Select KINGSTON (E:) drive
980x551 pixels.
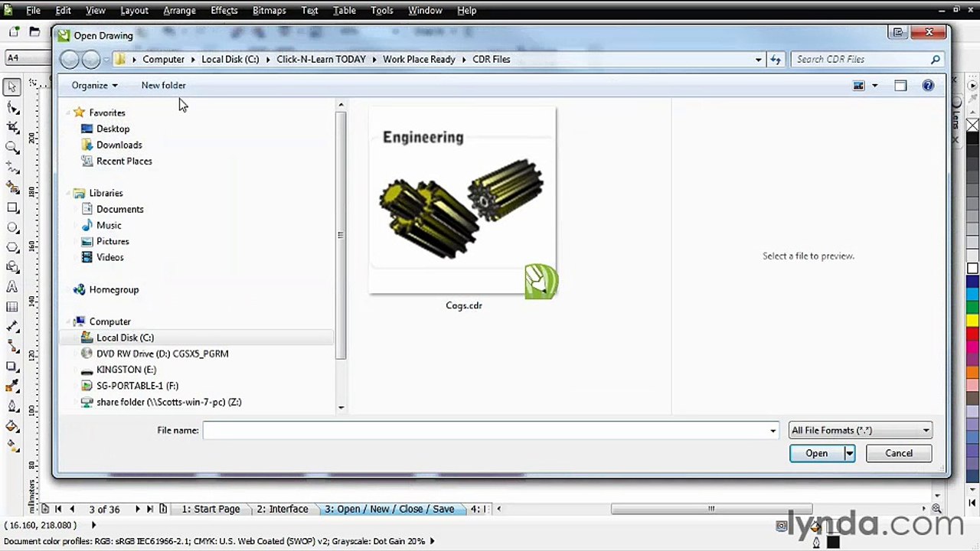126,370
